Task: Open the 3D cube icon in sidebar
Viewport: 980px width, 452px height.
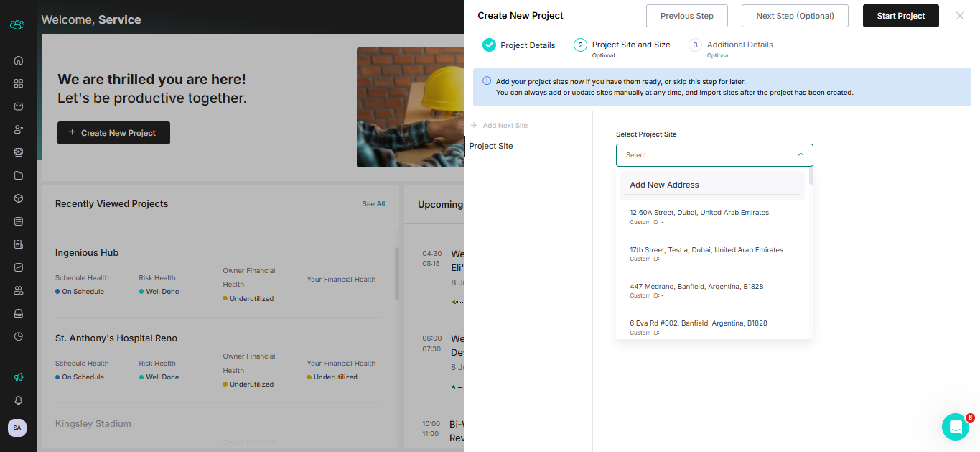Action: (x=19, y=198)
